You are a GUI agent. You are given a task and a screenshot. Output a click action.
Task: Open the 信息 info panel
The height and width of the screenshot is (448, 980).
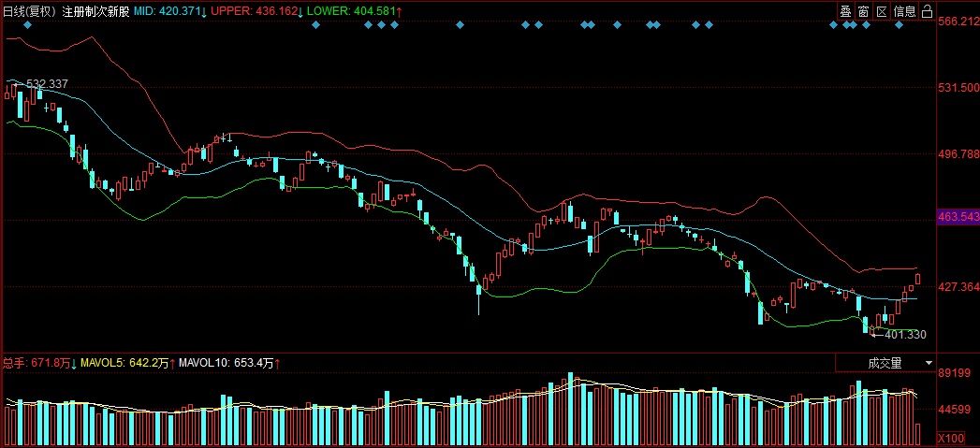coord(905,10)
